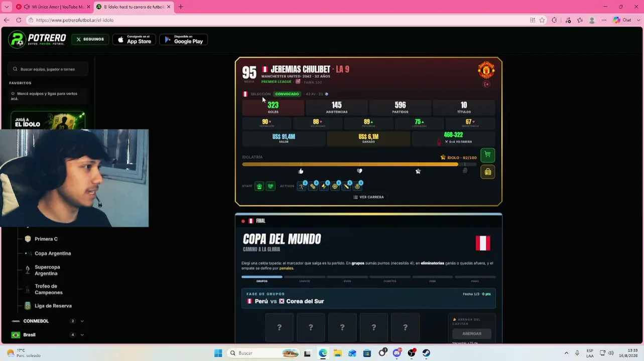This screenshot has height=361, width=644.
Task: Click the '468-322' G+A vs Farfán box
Action: [x=453, y=138]
